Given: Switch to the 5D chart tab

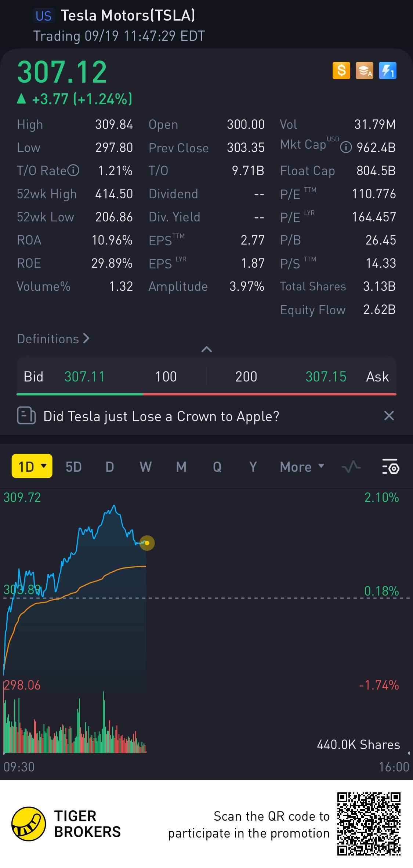Looking at the screenshot, I should click(x=73, y=467).
